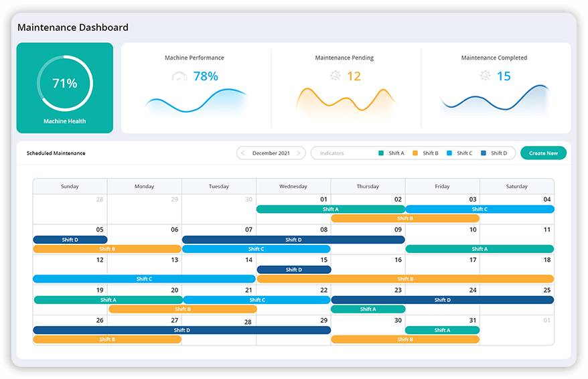Click the Create New button
This screenshot has height=379, width=588.
543,153
